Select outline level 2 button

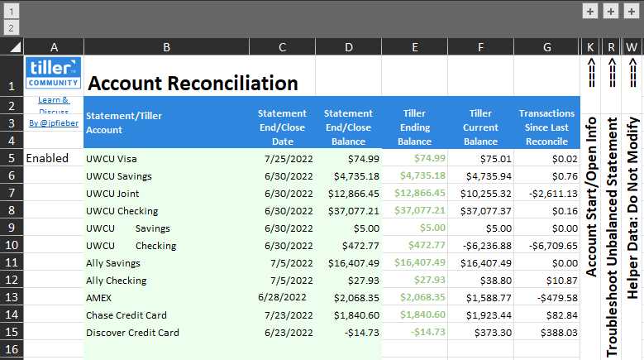[x=11, y=27]
